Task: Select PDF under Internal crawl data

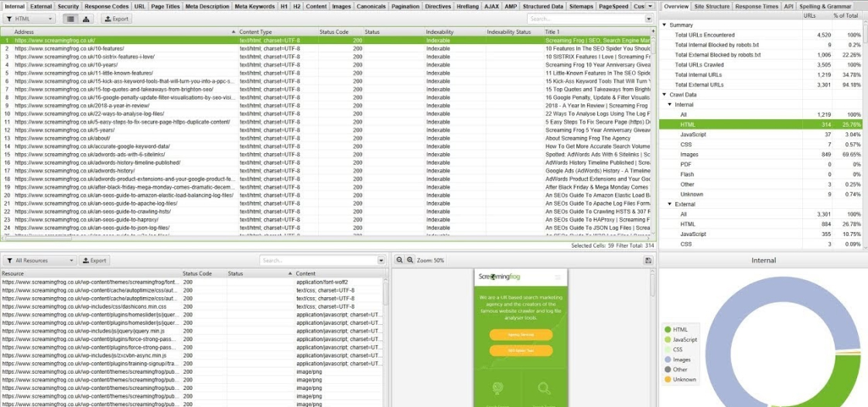Action: 760,165
